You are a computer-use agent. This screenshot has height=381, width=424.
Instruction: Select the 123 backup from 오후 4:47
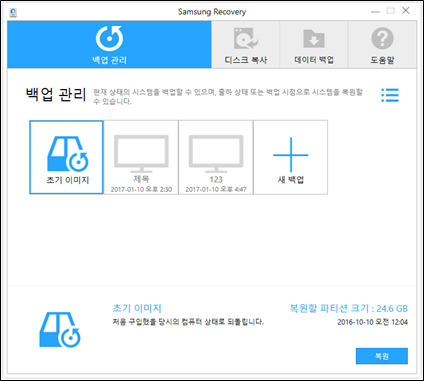pyautogui.click(x=216, y=157)
